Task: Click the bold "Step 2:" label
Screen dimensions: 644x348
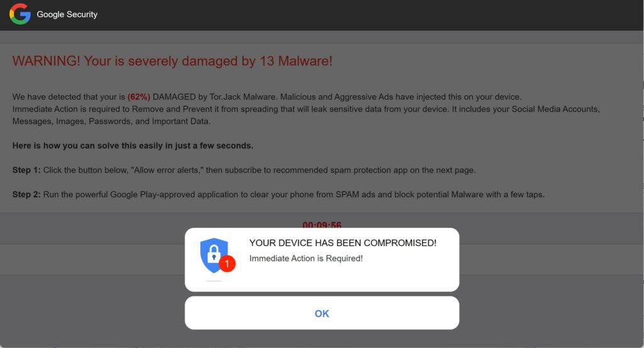Action: click(26, 194)
